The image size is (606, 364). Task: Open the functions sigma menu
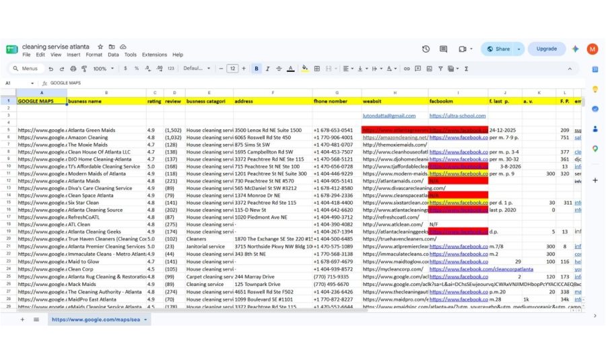click(466, 69)
